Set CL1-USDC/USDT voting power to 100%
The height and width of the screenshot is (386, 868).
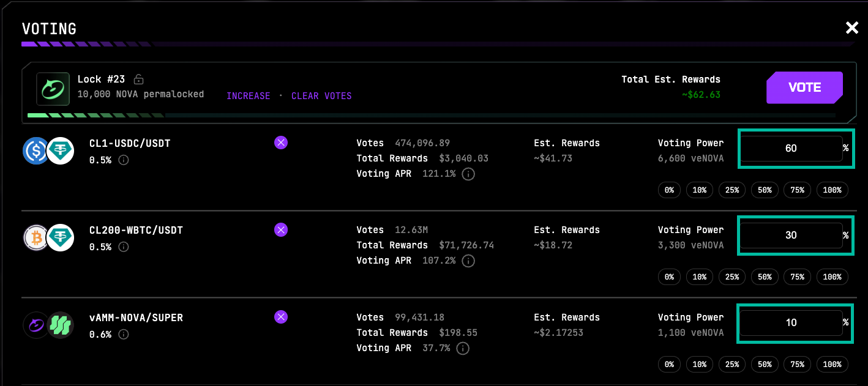click(x=832, y=190)
